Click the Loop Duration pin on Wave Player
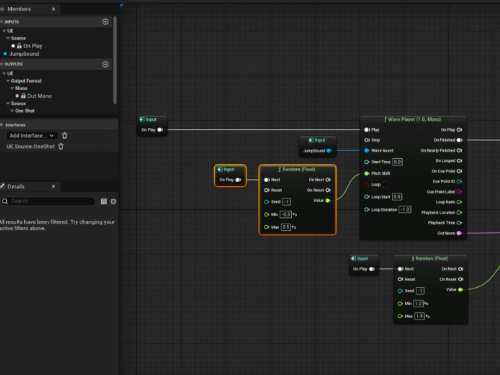Viewport: 500px width, 375px height. (x=367, y=210)
